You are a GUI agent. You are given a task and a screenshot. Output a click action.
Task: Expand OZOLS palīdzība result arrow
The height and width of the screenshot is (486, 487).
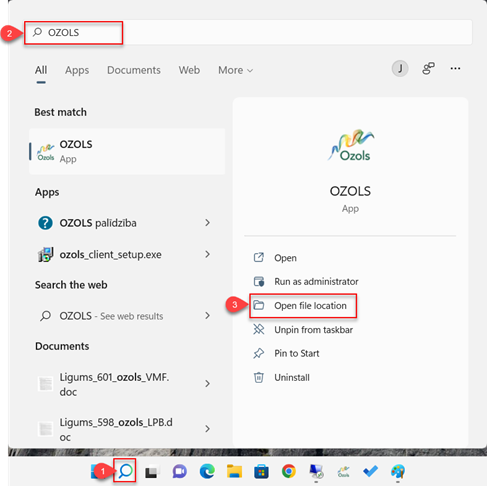pyautogui.click(x=207, y=223)
